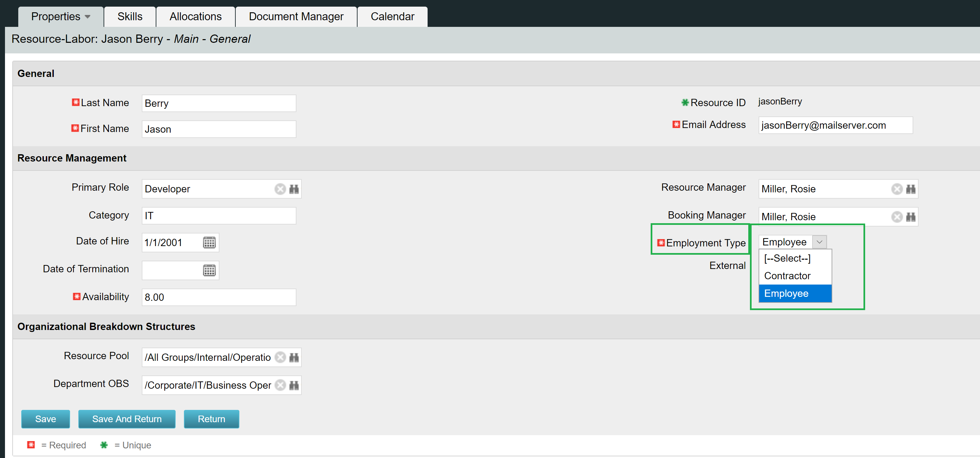Clear the Primary Role field value
980x458 pixels.
(x=280, y=189)
